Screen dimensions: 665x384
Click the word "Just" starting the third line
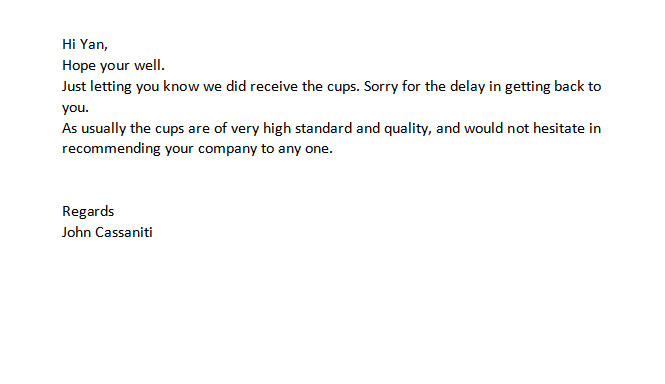pos(74,87)
